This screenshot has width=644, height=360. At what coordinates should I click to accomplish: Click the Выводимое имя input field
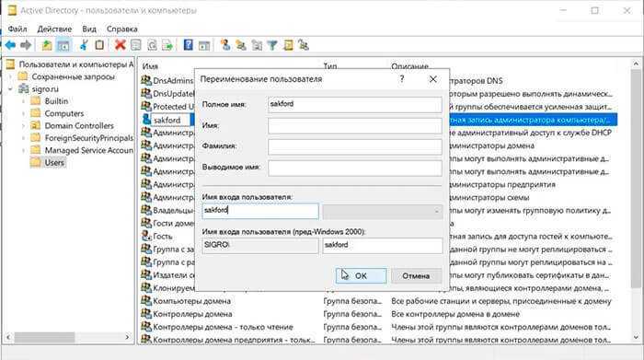pos(355,168)
